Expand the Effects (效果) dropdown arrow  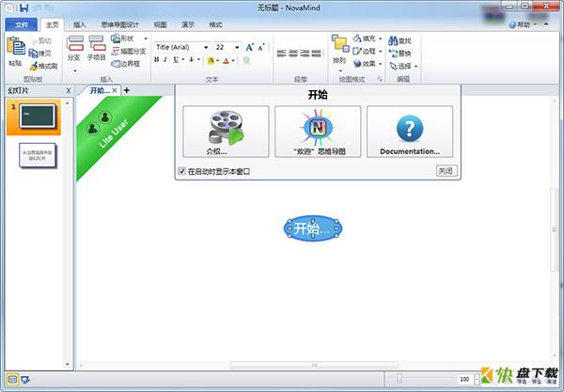point(380,64)
